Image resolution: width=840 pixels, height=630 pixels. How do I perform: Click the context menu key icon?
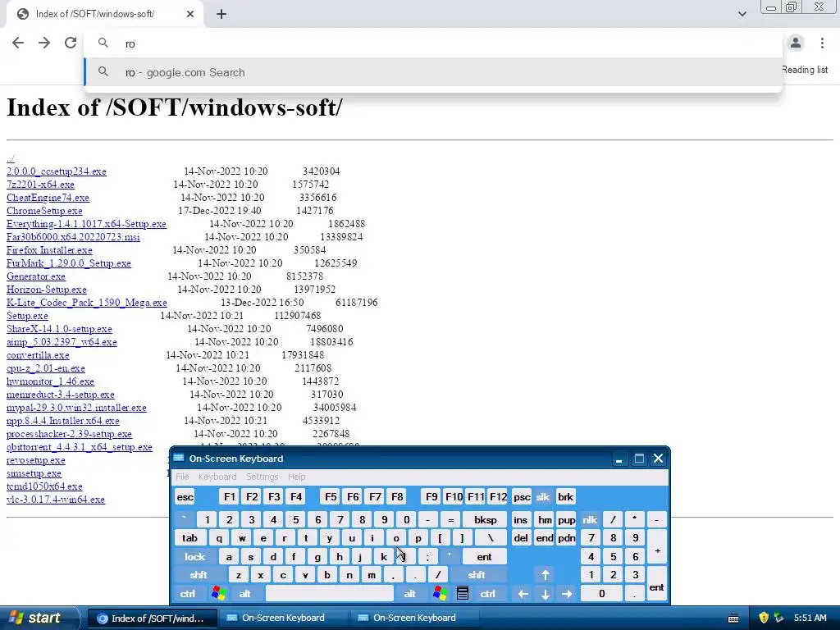coord(463,594)
